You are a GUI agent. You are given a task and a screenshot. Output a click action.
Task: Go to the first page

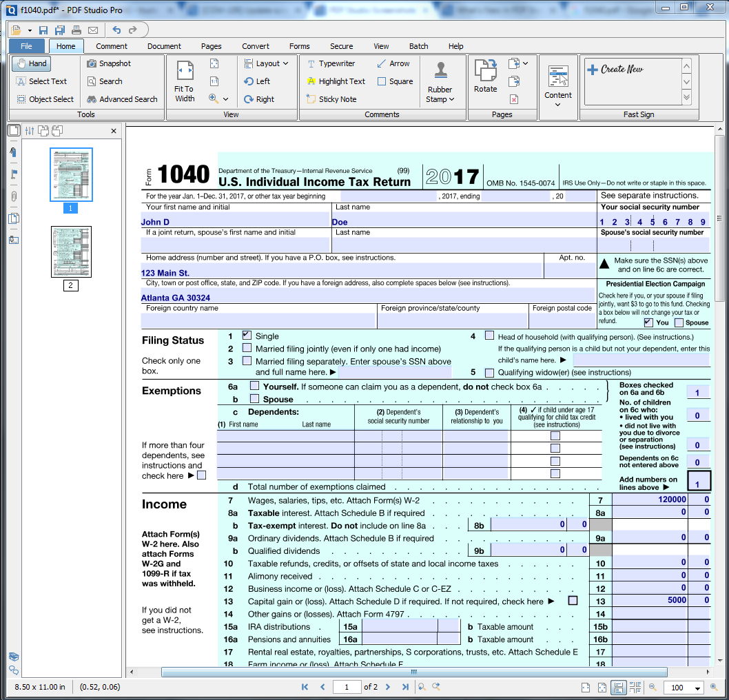tap(305, 687)
